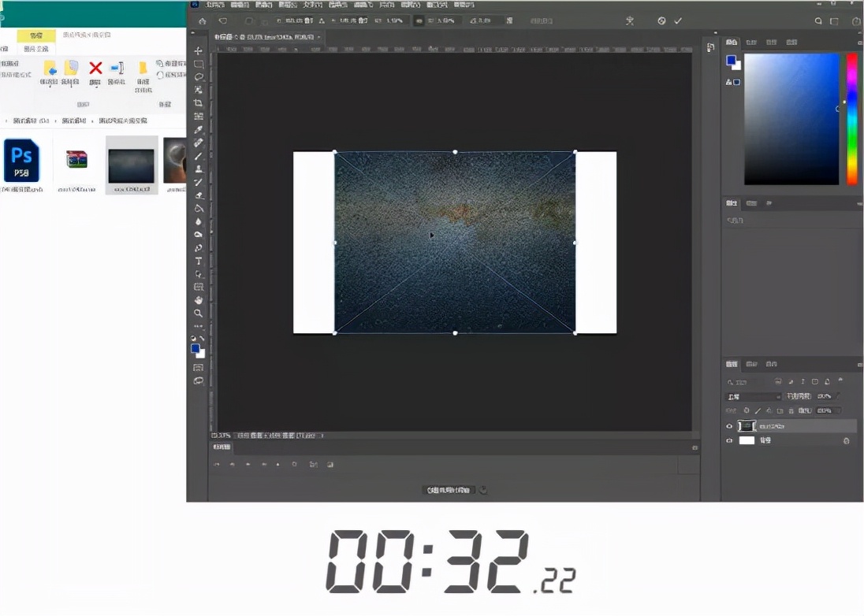Cancel the transform in options bar
This screenshot has height=616, width=864.
point(661,21)
